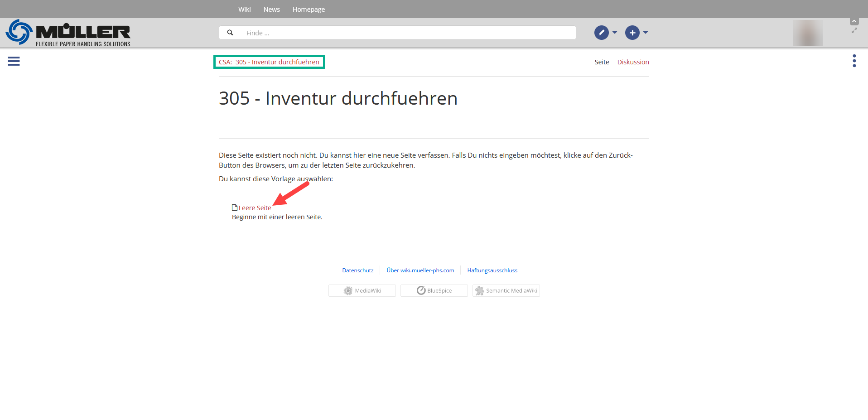Expand the dropdown arrow beside plus button
The image size is (868, 420).
[646, 33]
